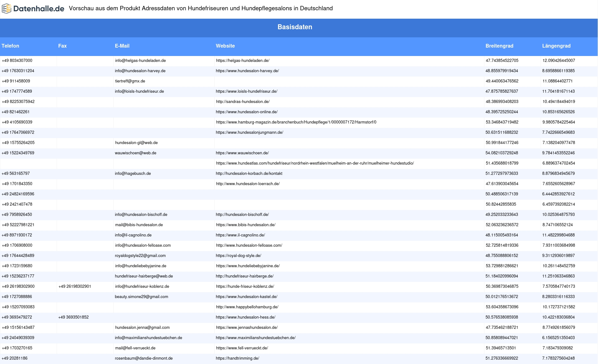
Task: Open http://www.happybellohamburg.de/ link
Action: tap(247, 307)
